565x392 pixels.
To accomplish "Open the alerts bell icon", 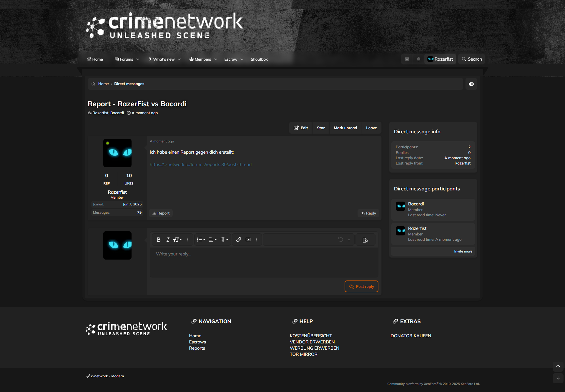I will 418,59.
